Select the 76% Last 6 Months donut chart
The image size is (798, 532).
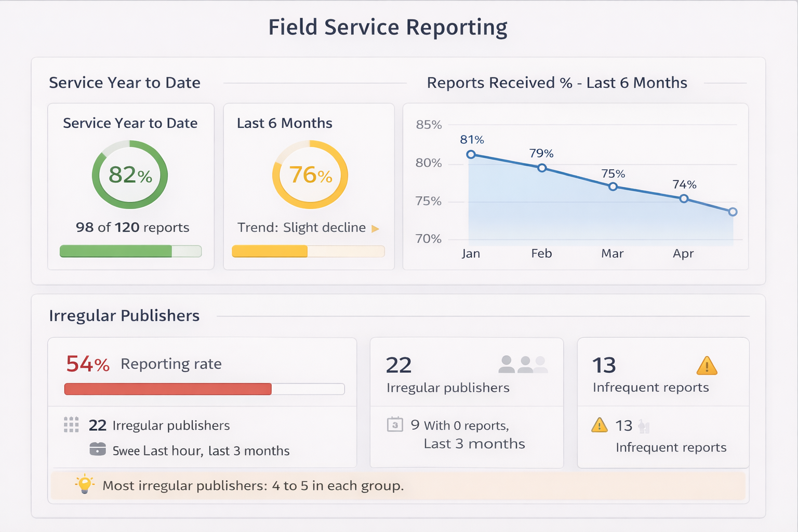(x=310, y=175)
